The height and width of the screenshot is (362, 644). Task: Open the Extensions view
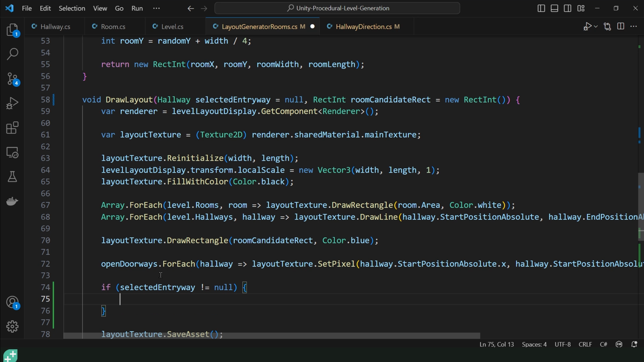12,128
